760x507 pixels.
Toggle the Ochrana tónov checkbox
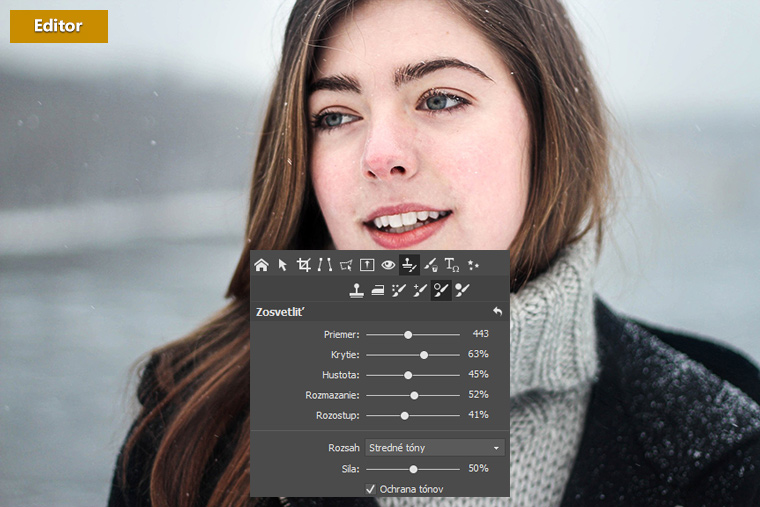click(x=371, y=489)
